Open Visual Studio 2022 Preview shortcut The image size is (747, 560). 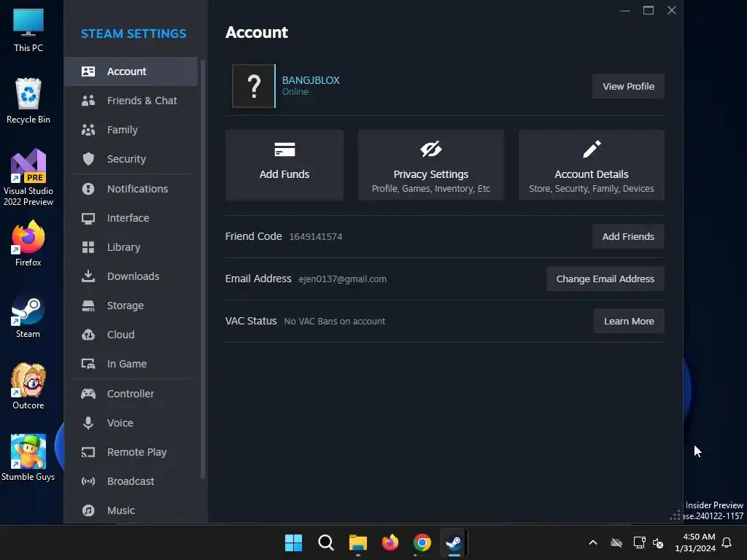click(28, 178)
